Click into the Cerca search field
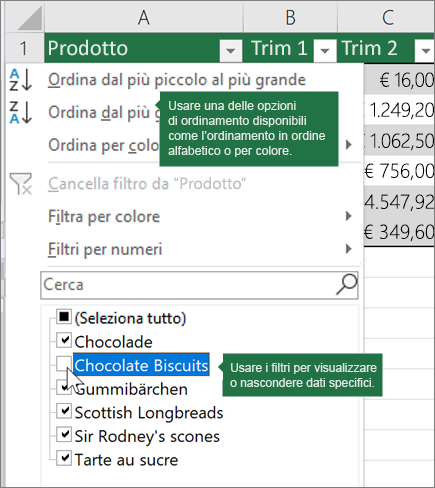 pyautogui.click(x=199, y=285)
